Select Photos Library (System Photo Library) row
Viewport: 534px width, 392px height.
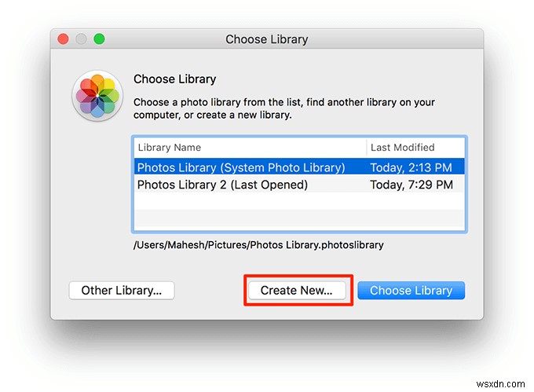(241, 167)
